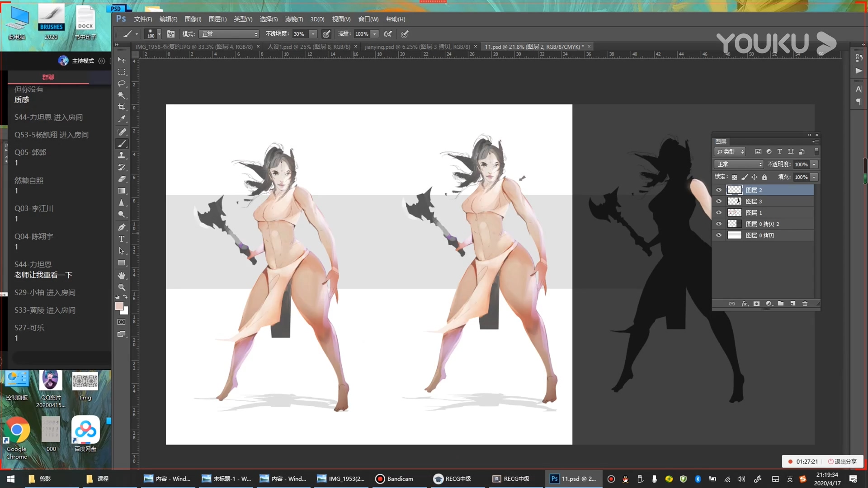Image resolution: width=868 pixels, height=488 pixels.
Task: Select the Crop tool
Action: point(122,107)
